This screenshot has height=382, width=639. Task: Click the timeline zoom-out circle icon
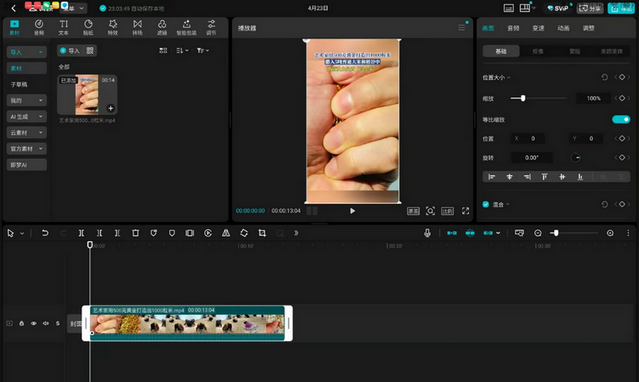(538, 233)
